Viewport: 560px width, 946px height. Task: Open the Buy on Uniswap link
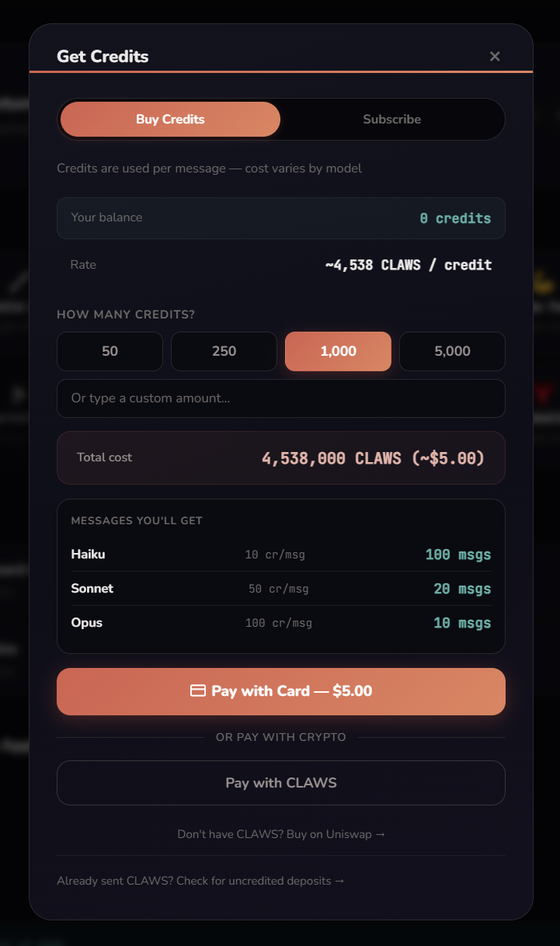(280, 833)
